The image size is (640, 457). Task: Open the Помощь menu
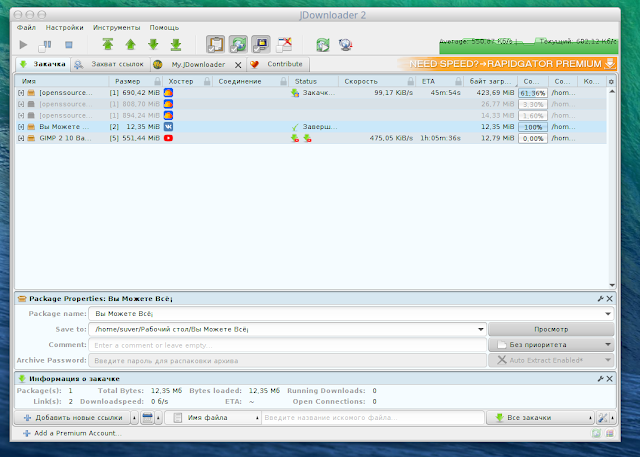164,28
